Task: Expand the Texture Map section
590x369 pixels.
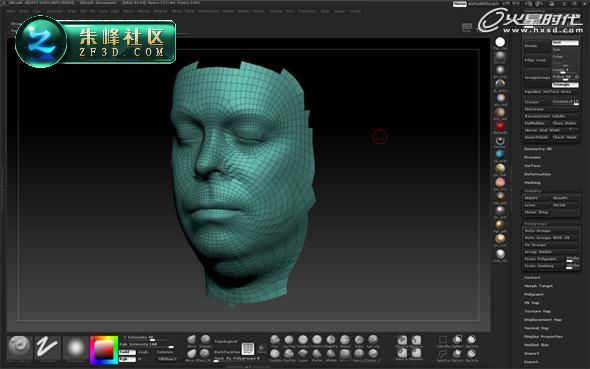Action: (538, 311)
